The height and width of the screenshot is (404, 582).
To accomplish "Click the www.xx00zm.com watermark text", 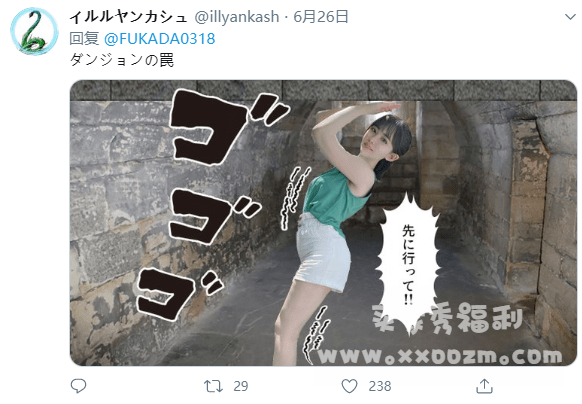I will point(440,356).
